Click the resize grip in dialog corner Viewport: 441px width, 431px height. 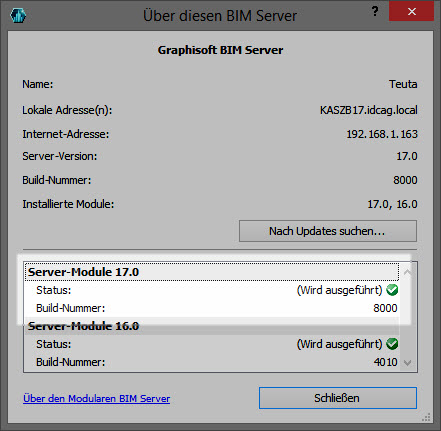pos(426,417)
